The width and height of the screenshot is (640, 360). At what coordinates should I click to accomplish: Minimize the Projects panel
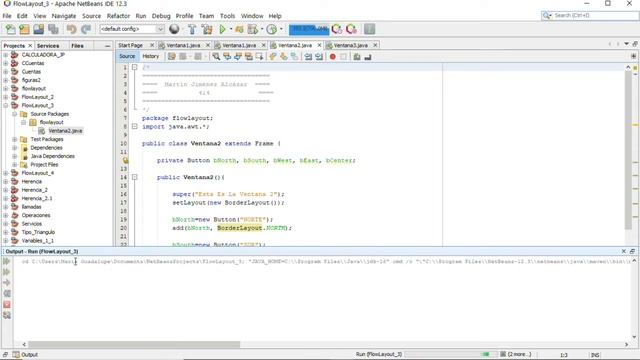click(107, 46)
